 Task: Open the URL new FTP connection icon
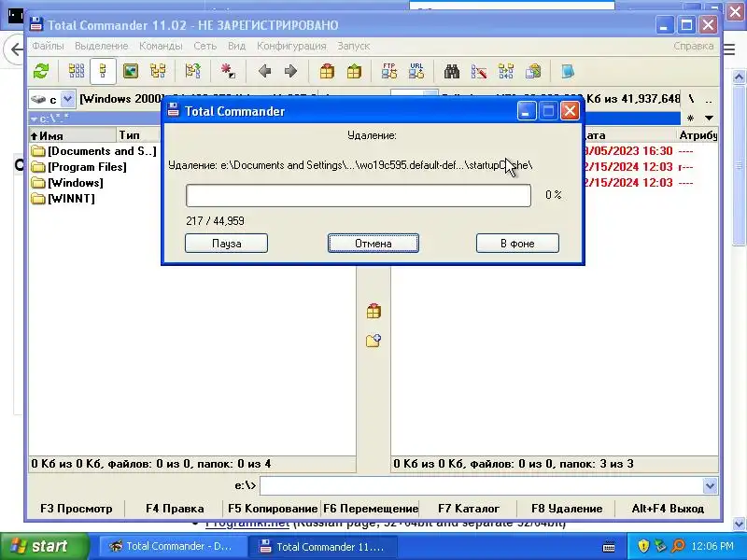pyautogui.click(x=416, y=72)
